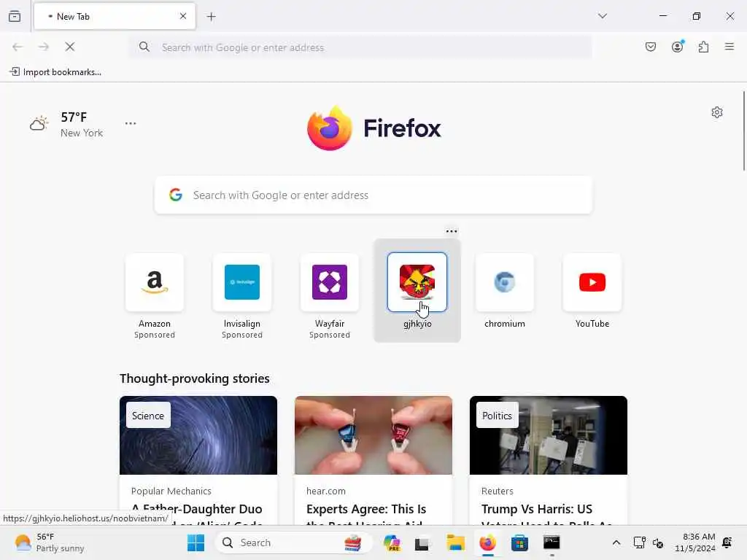The image size is (747, 560).
Task: Open the hear.com hearing aid story
Action: 373,461
